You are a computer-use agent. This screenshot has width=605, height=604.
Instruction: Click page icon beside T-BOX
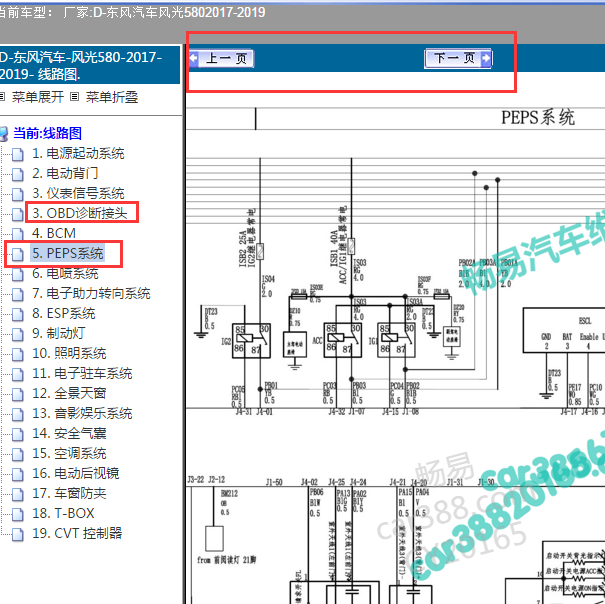click(x=17, y=514)
